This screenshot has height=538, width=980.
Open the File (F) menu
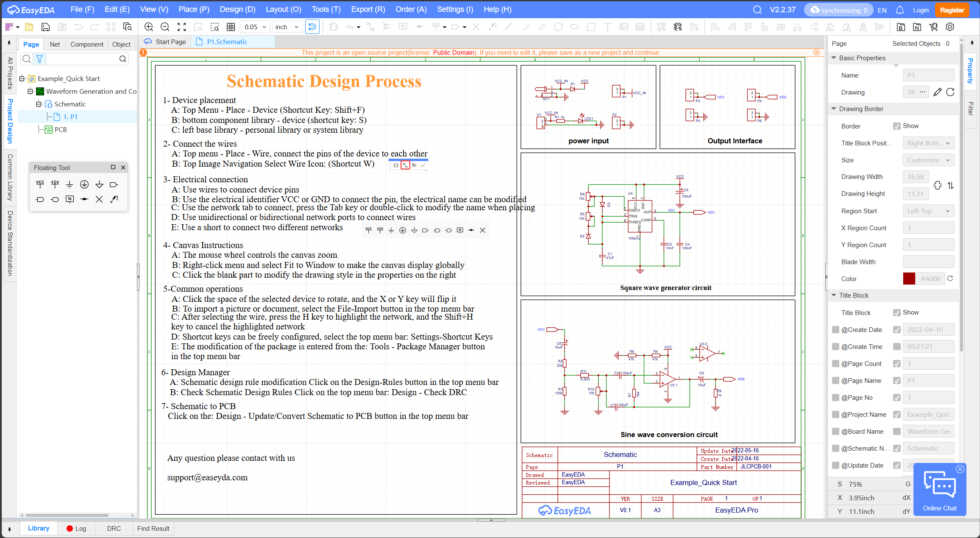(x=82, y=9)
